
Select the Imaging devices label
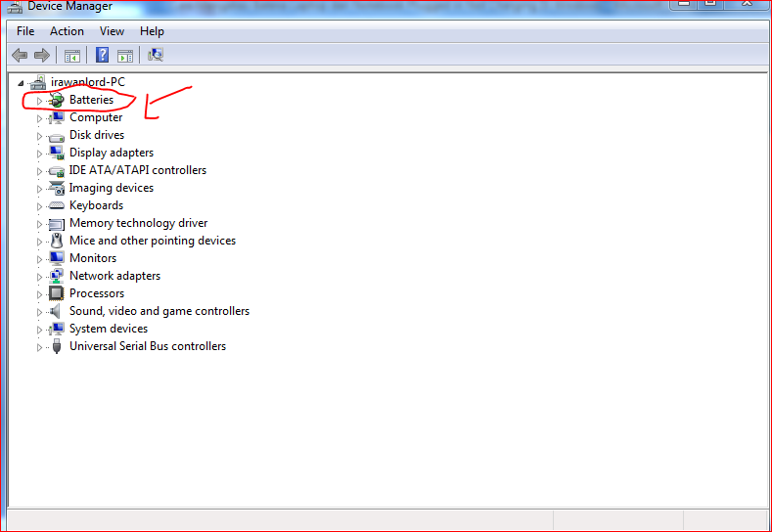(x=112, y=188)
